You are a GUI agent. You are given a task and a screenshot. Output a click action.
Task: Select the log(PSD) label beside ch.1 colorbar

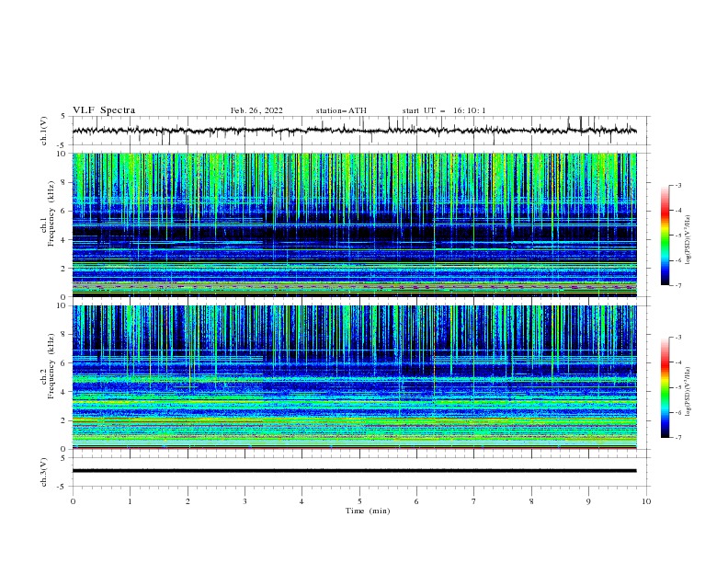click(x=688, y=240)
